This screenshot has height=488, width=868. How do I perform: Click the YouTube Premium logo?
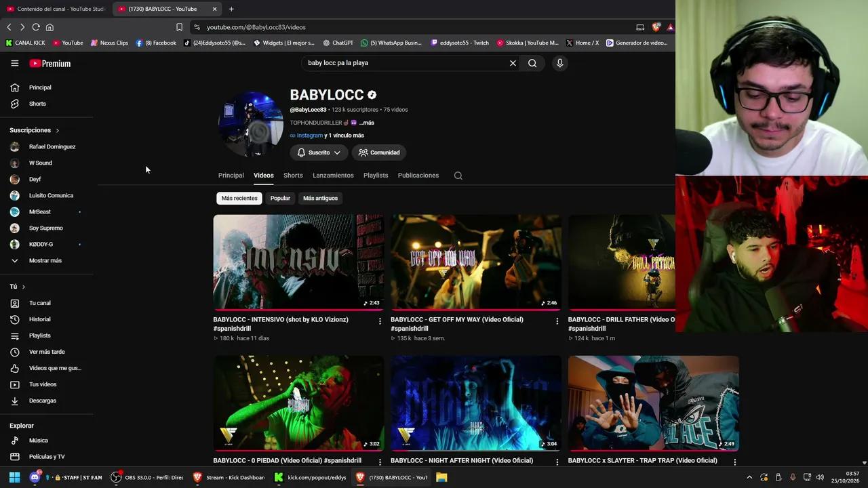tap(50, 63)
